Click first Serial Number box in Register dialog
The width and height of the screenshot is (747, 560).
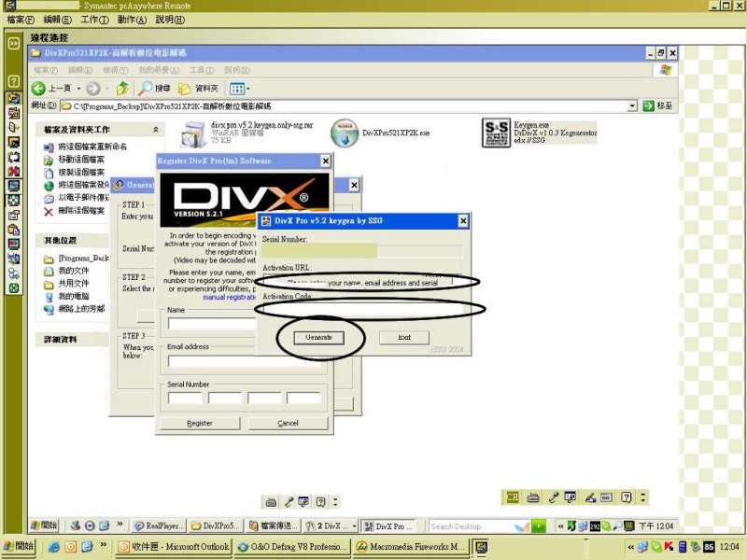pos(185,399)
